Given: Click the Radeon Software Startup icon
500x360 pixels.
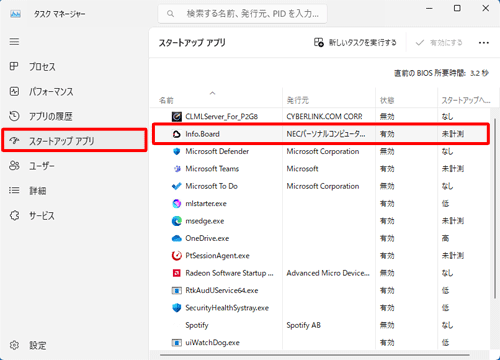Looking at the screenshot, I should 177,273.
